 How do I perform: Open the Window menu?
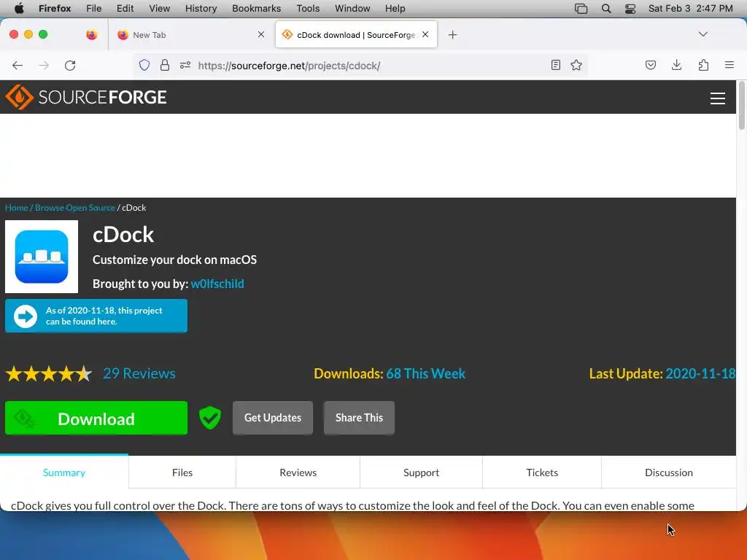(x=352, y=9)
